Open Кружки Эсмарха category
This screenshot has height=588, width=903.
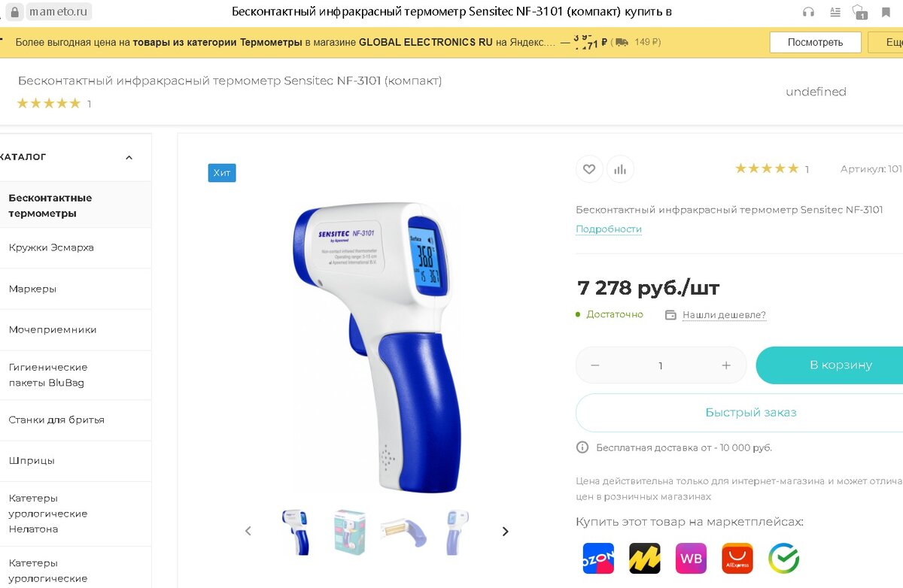point(51,247)
